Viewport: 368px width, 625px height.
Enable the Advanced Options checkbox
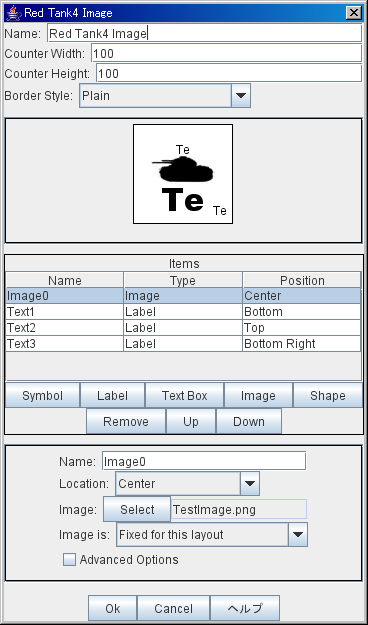69,560
